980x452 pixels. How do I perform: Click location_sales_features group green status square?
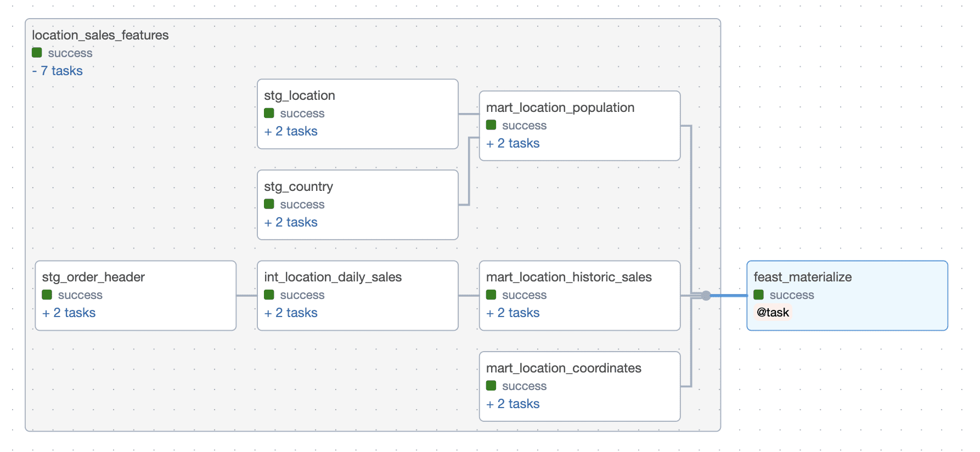(37, 53)
